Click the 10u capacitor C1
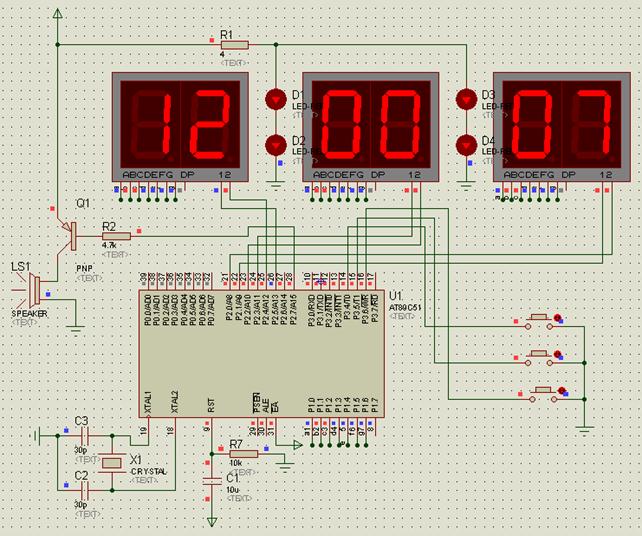Screen dimensions: 642x536 coord(212,480)
